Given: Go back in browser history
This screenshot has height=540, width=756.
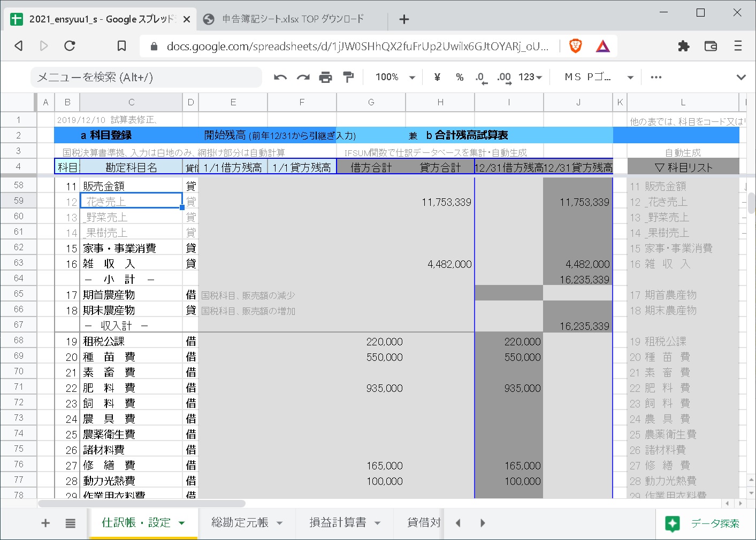Looking at the screenshot, I should coord(19,46).
